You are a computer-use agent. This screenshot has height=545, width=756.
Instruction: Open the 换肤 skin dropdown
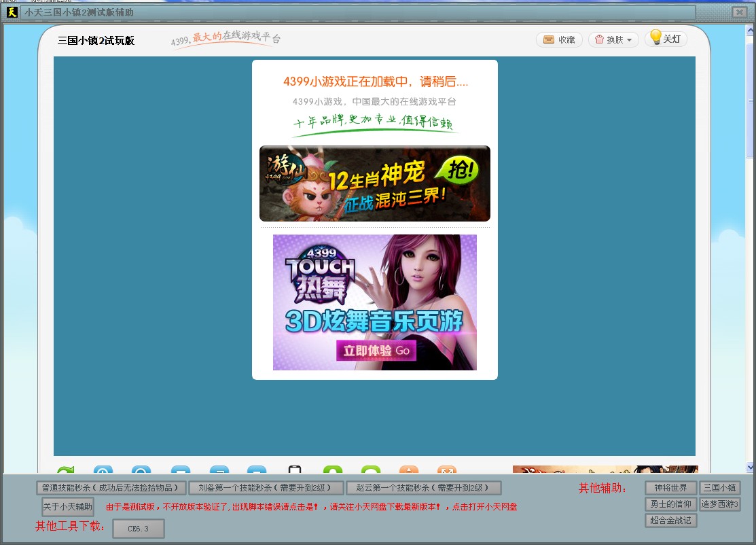click(x=613, y=39)
